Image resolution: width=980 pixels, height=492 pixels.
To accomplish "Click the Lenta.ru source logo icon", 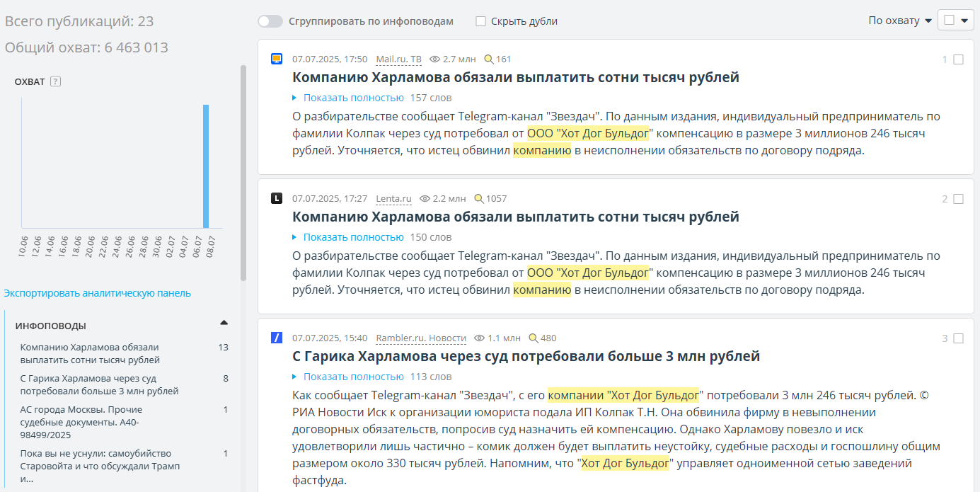I will (x=277, y=198).
